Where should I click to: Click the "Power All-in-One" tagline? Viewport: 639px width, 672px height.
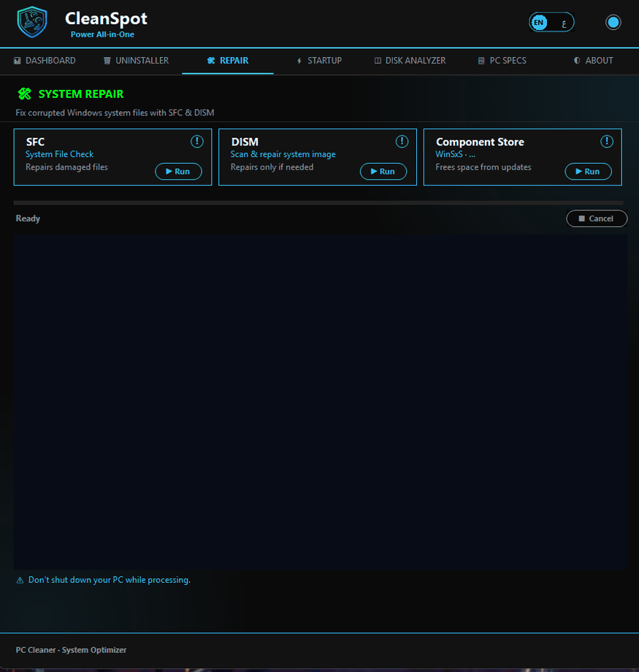[x=102, y=34]
